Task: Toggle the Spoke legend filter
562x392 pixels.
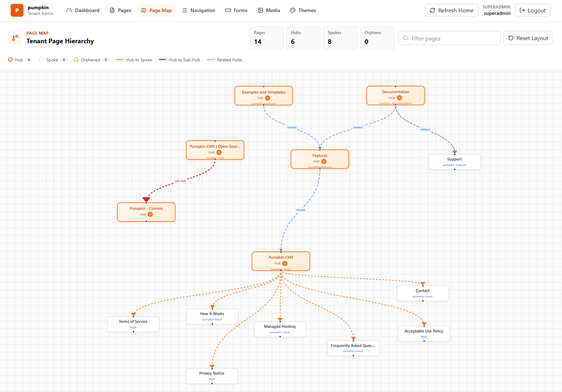Action: coord(53,60)
